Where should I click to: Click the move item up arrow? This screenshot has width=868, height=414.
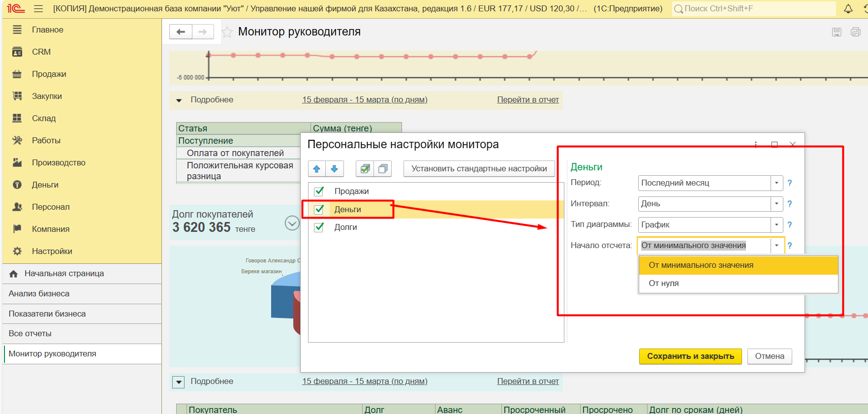pyautogui.click(x=316, y=169)
